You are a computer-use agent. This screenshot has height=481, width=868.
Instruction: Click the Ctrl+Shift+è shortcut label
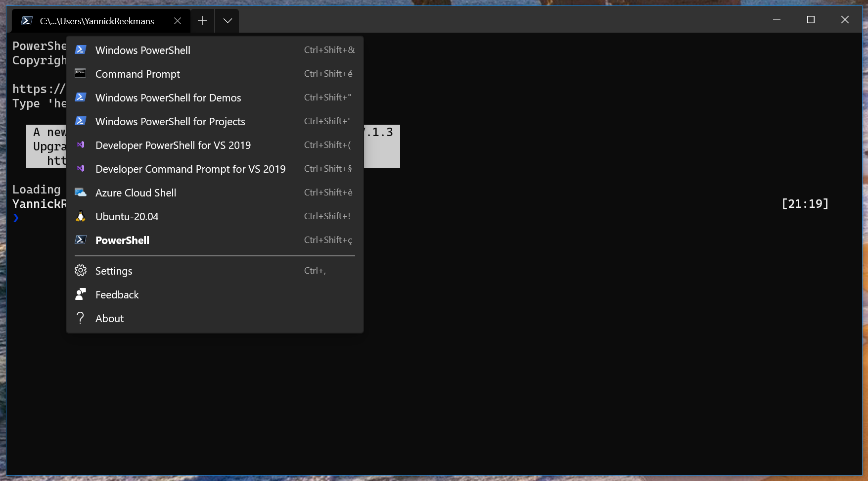tap(328, 192)
